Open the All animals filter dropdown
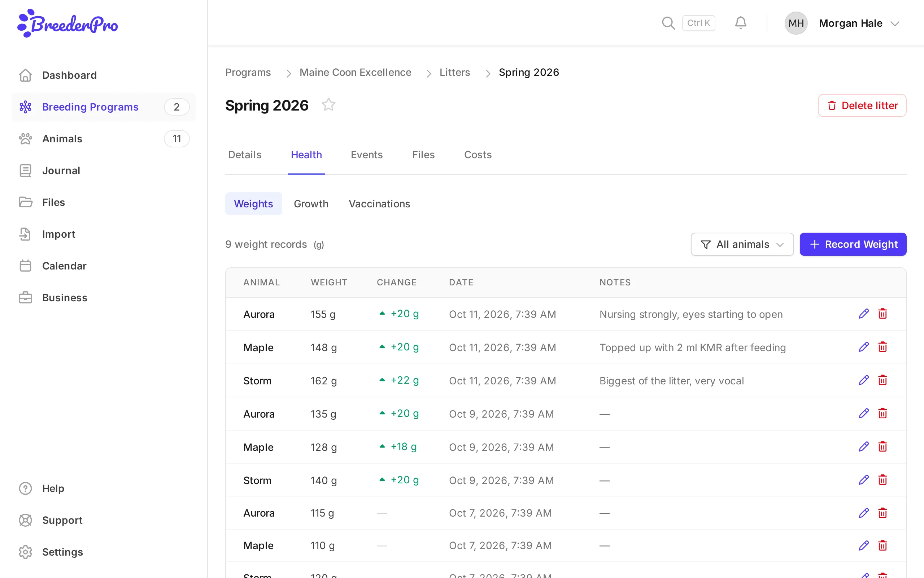Image resolution: width=924 pixels, height=578 pixels. click(742, 244)
